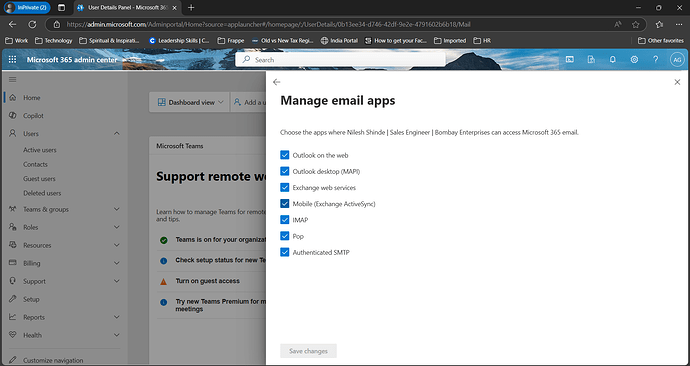This screenshot has width=690, height=366.
Task: Open Active users in sidebar
Action: (x=40, y=150)
